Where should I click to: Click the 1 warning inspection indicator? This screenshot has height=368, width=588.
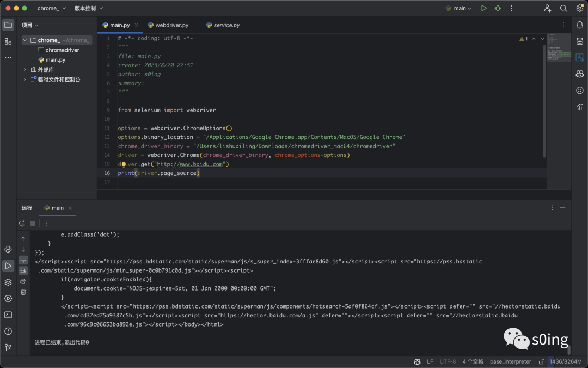[524, 39]
